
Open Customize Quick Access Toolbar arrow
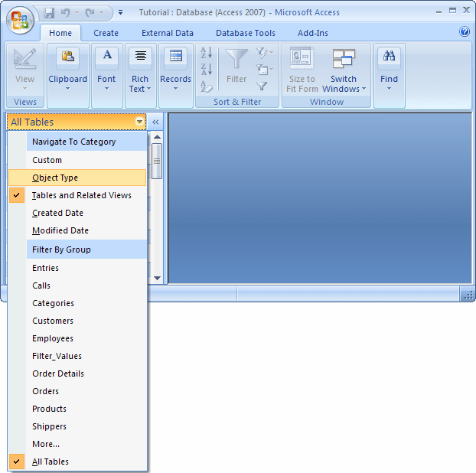[120, 12]
